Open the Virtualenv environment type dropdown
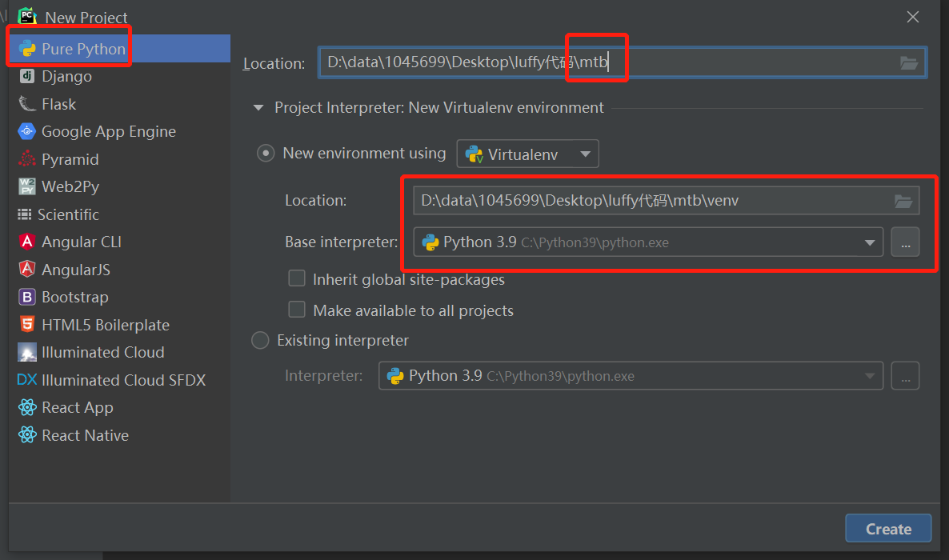 point(527,154)
